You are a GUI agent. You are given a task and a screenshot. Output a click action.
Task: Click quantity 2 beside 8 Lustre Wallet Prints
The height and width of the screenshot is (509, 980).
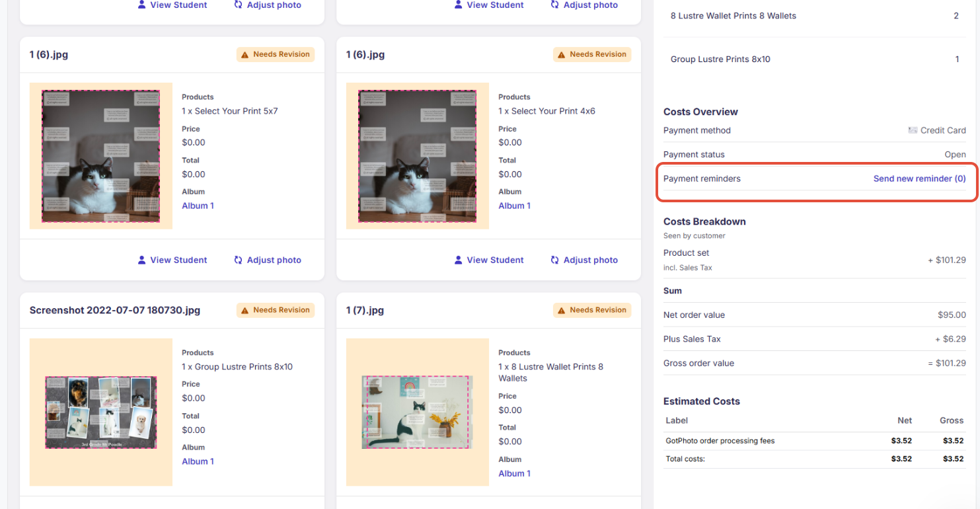956,16
